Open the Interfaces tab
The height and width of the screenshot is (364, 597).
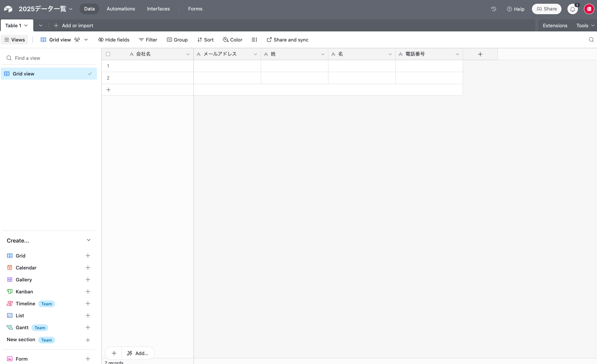tap(158, 9)
